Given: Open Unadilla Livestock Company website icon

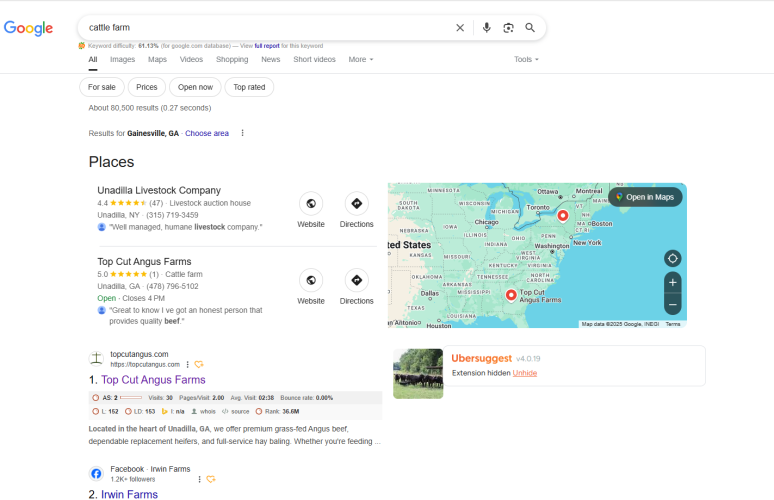Looking at the screenshot, I should [x=311, y=203].
